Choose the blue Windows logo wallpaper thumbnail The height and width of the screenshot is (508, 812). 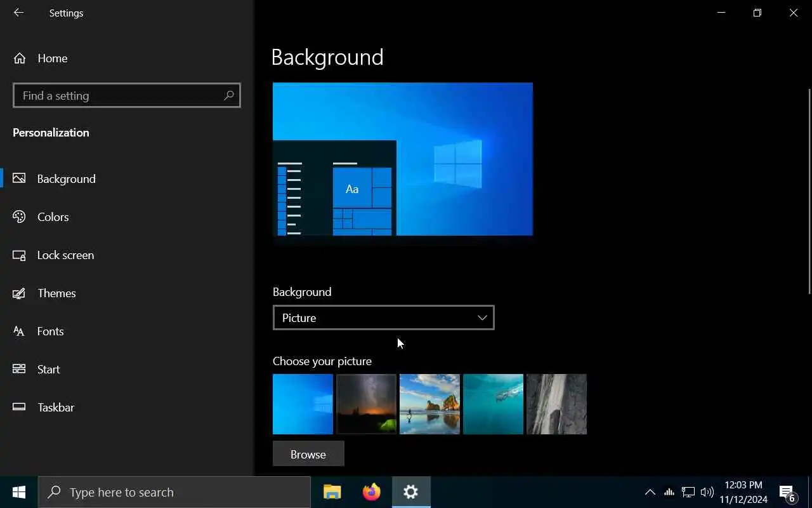coord(303,404)
